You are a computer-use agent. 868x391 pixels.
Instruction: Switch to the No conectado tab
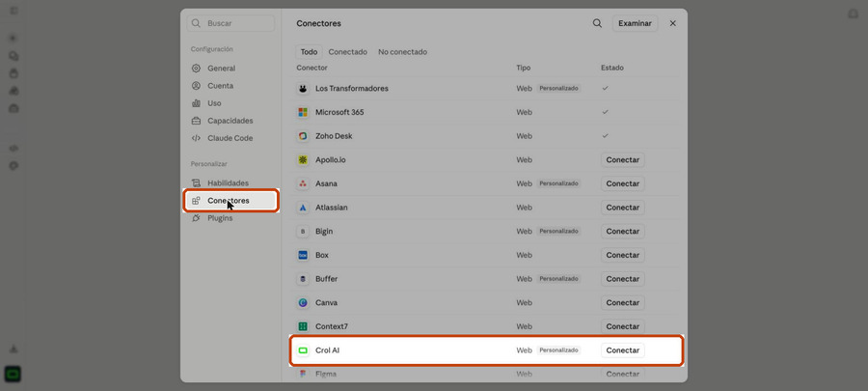coord(402,52)
